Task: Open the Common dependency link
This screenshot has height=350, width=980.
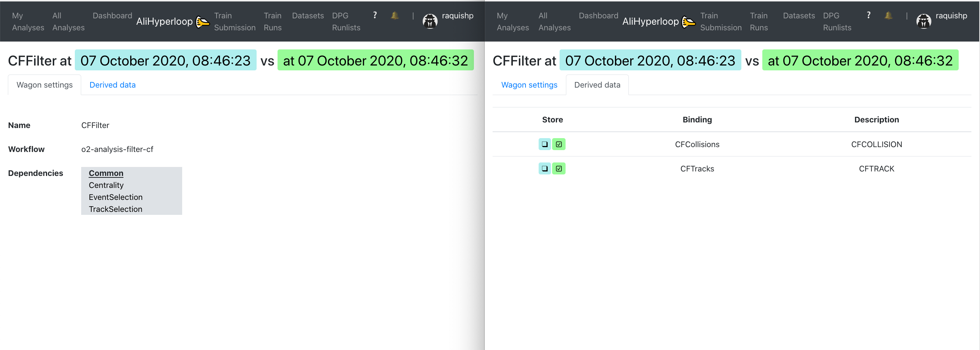Action: (106, 173)
